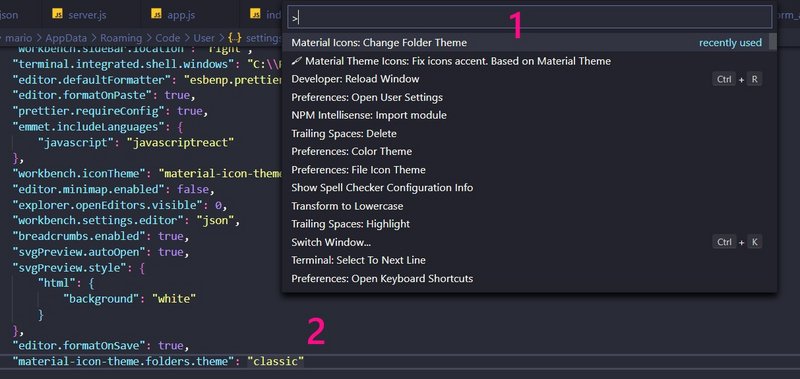Image resolution: width=800 pixels, height=379 pixels.
Task: Switch to the app.js tab
Action: (x=174, y=15)
